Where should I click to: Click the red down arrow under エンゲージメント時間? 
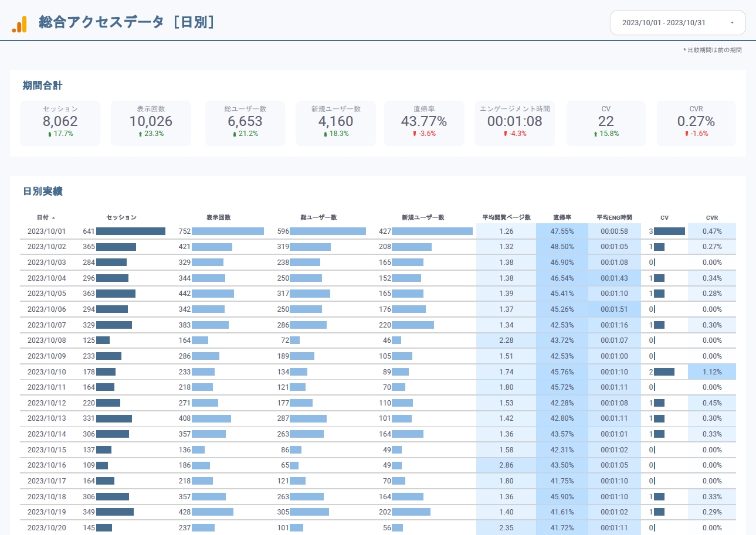505,134
